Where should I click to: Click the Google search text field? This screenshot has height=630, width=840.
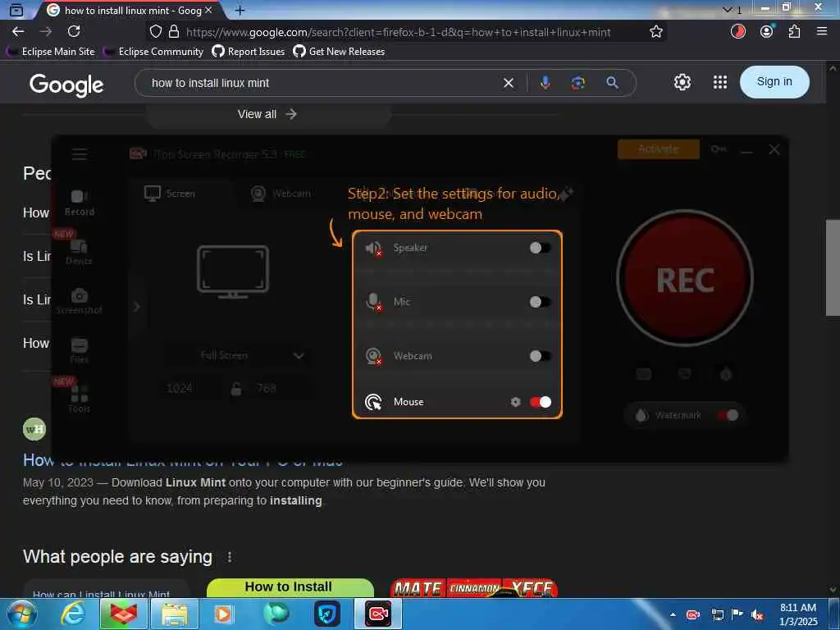322,83
